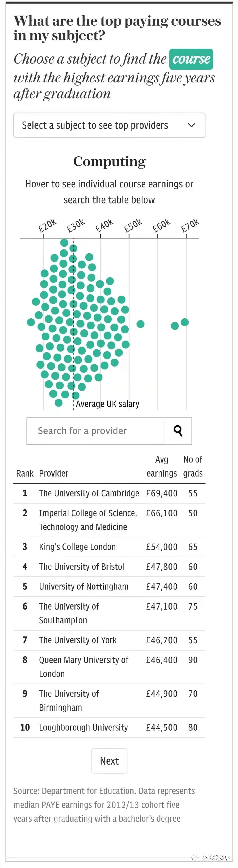Viewport: 238px width, 868px height.
Task: Click the dropdown chevron arrow
Action: 191,125
